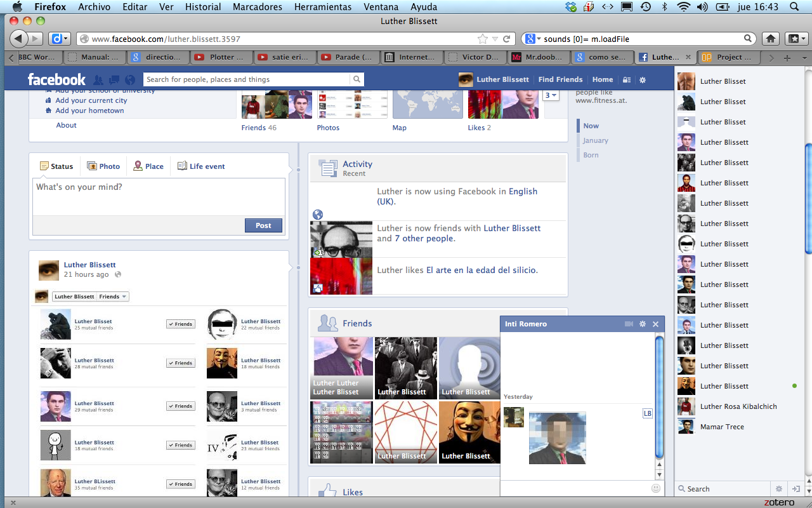
Task: Switch to the Photo composer tab
Action: 103,166
